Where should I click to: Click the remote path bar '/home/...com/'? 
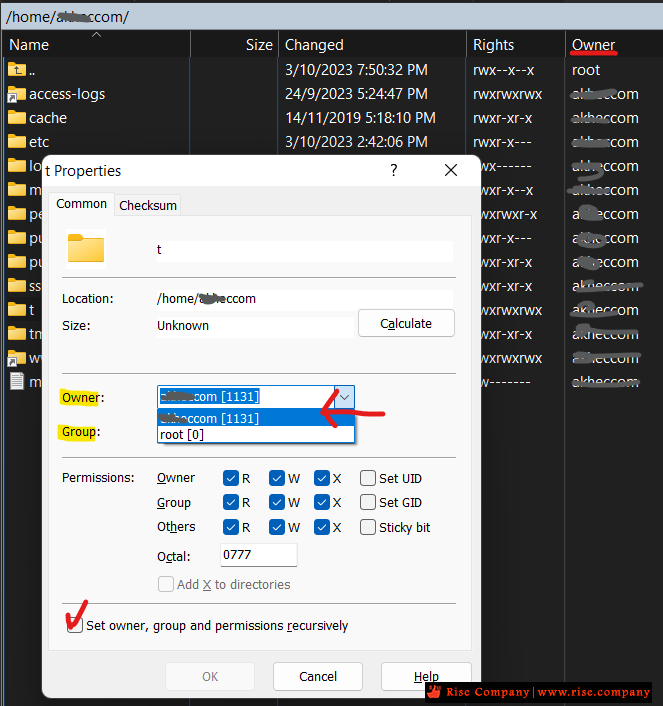(x=332, y=17)
